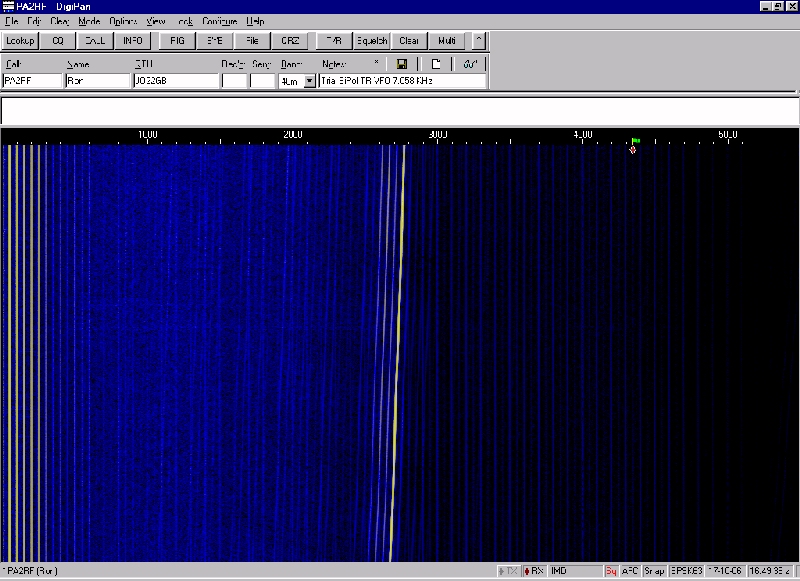The height and width of the screenshot is (581, 800).
Task: Open the Options menu
Action: tap(123, 21)
